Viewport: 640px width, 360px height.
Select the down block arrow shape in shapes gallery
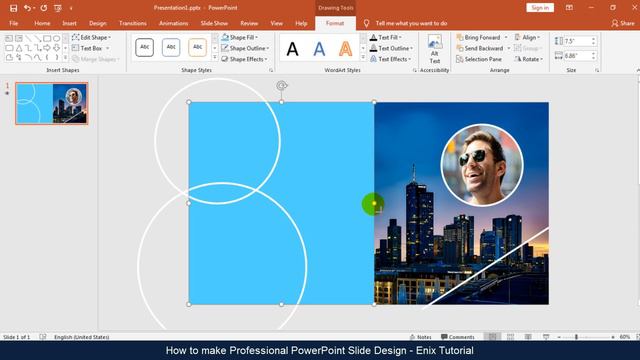(x=56, y=48)
